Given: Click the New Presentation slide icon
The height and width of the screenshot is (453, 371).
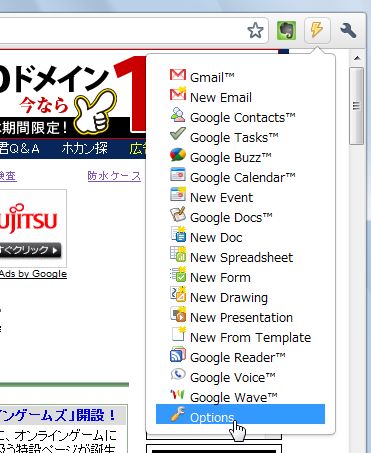Looking at the screenshot, I should (x=178, y=314).
